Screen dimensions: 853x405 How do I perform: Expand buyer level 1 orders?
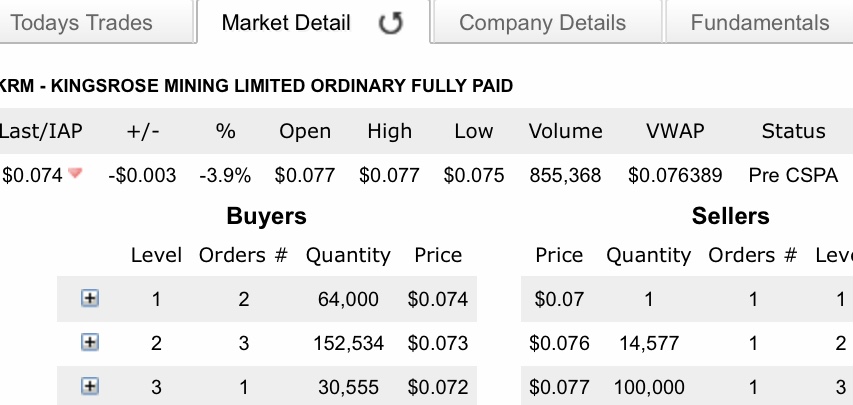click(90, 298)
